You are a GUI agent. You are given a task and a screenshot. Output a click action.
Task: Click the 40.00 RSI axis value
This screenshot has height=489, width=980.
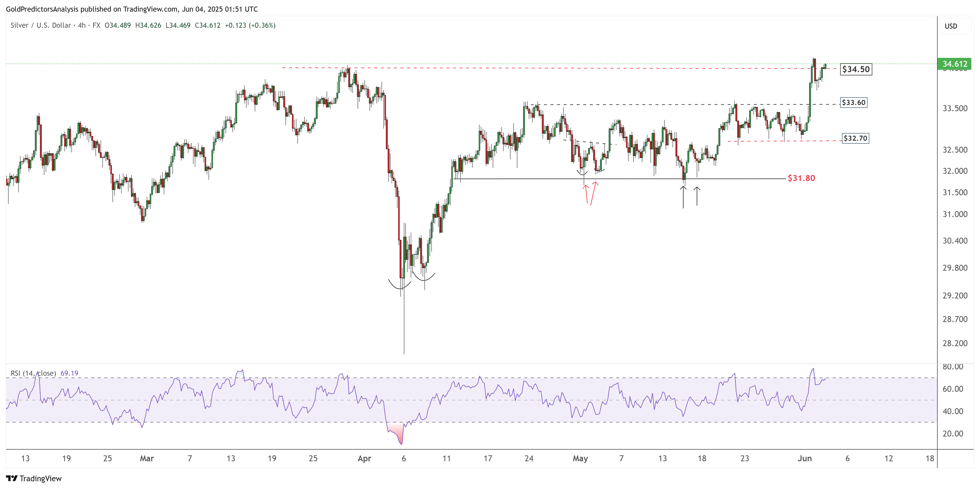(x=953, y=411)
